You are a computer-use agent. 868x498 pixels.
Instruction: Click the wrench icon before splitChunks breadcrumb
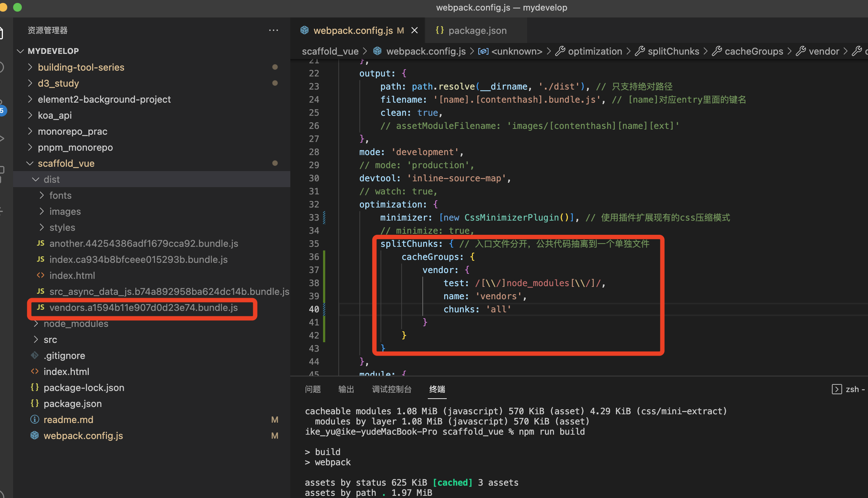click(640, 51)
